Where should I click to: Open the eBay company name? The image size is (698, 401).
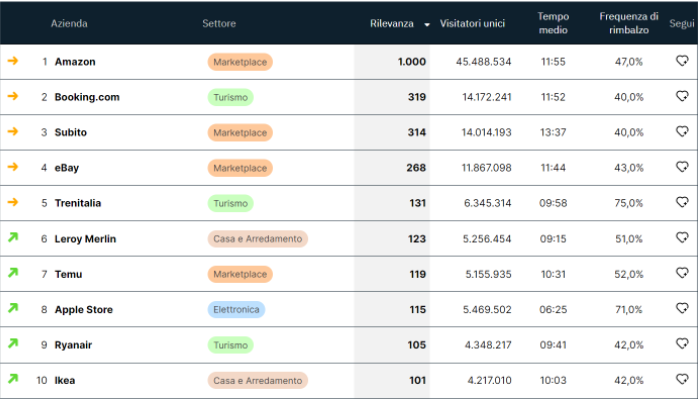(67, 168)
